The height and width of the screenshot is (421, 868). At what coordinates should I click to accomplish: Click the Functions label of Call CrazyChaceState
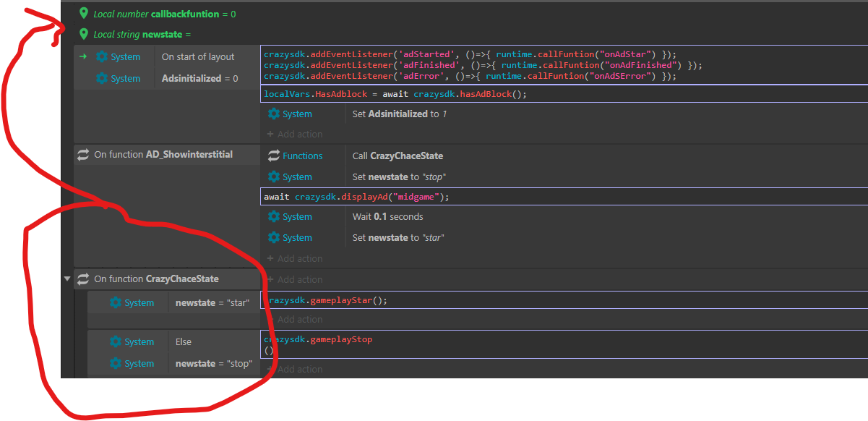(303, 156)
